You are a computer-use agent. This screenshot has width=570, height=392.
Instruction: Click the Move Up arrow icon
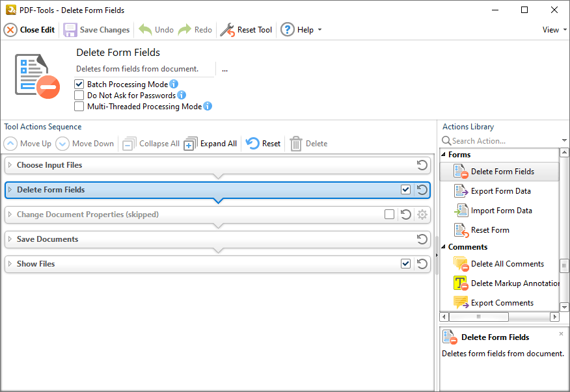tap(10, 144)
